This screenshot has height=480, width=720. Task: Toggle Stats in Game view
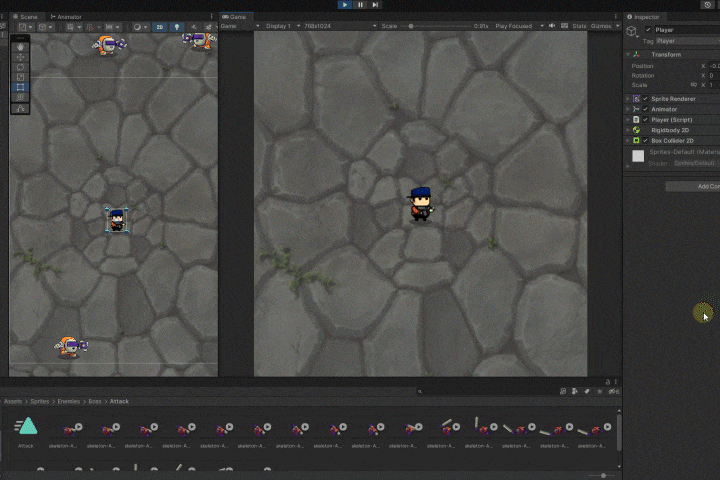(x=579, y=26)
